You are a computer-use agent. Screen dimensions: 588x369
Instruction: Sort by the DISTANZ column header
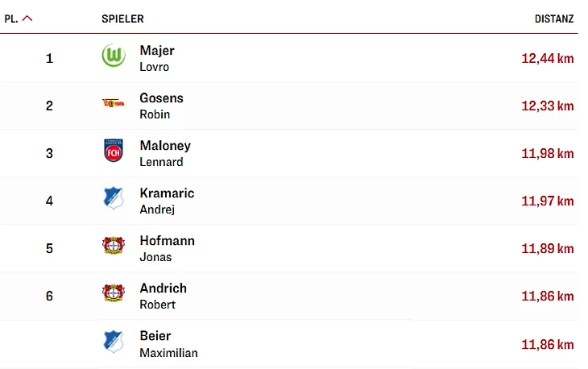(554, 19)
